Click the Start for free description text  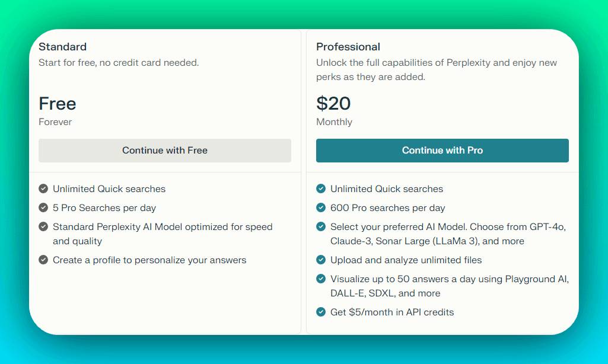coord(119,63)
